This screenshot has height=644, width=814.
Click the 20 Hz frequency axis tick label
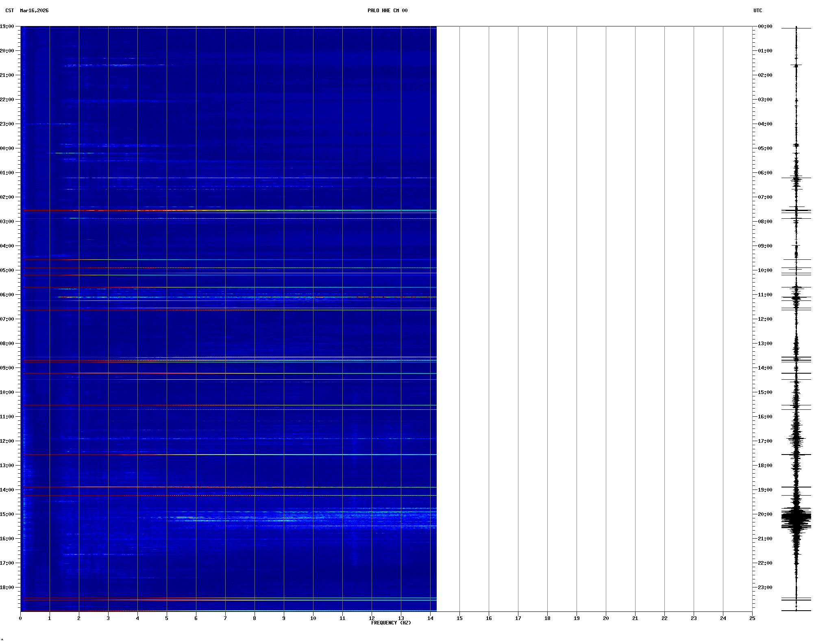tap(606, 618)
